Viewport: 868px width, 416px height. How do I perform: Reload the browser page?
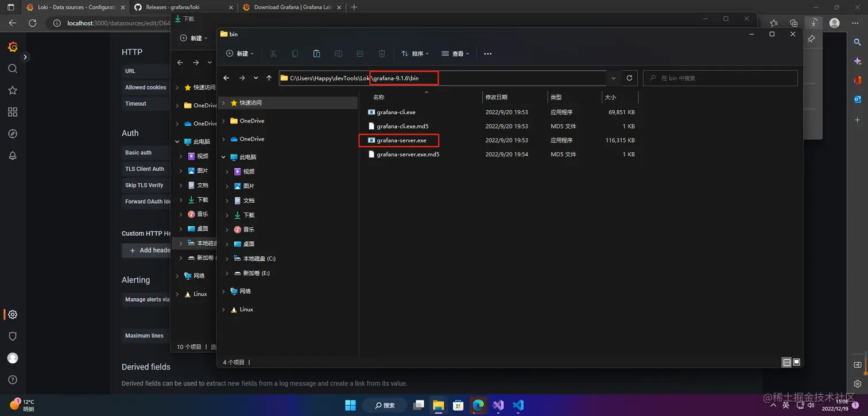(33, 23)
